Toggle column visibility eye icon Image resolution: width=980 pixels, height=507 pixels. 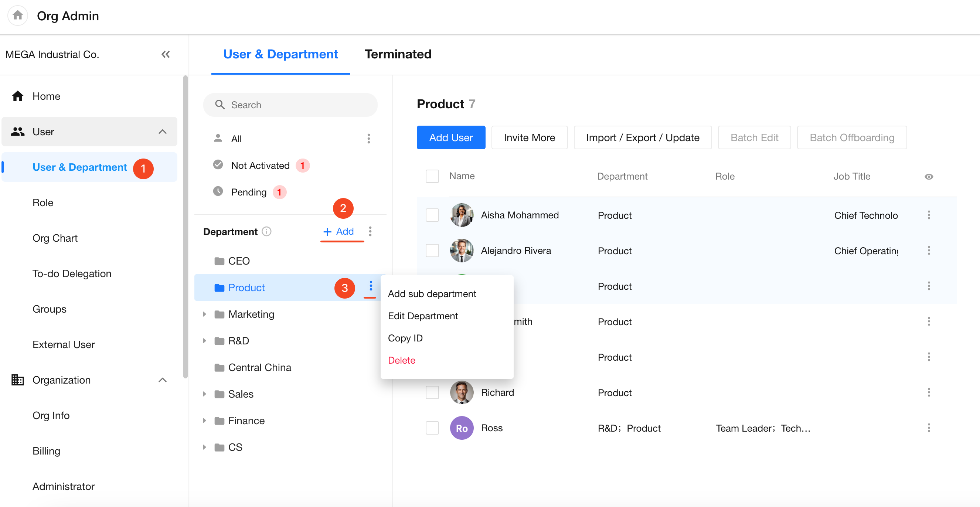tap(928, 177)
